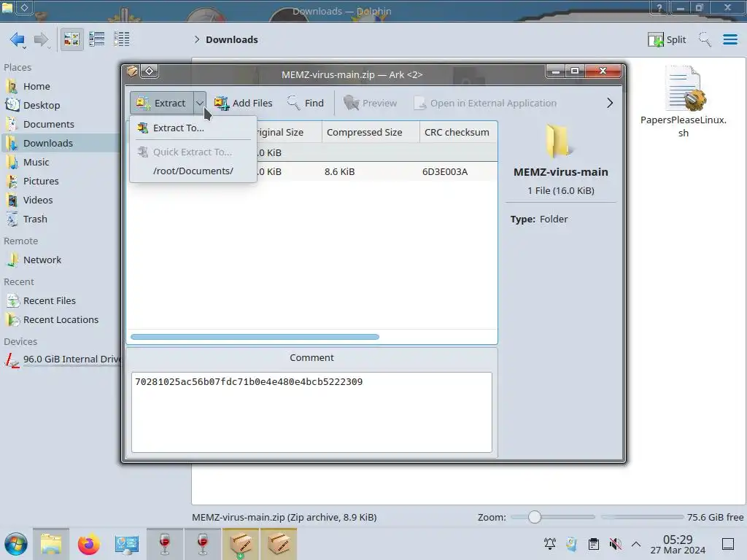Click the 8.6 KiB compressed size cell
Viewport: 747px width, 560px height.
click(340, 171)
